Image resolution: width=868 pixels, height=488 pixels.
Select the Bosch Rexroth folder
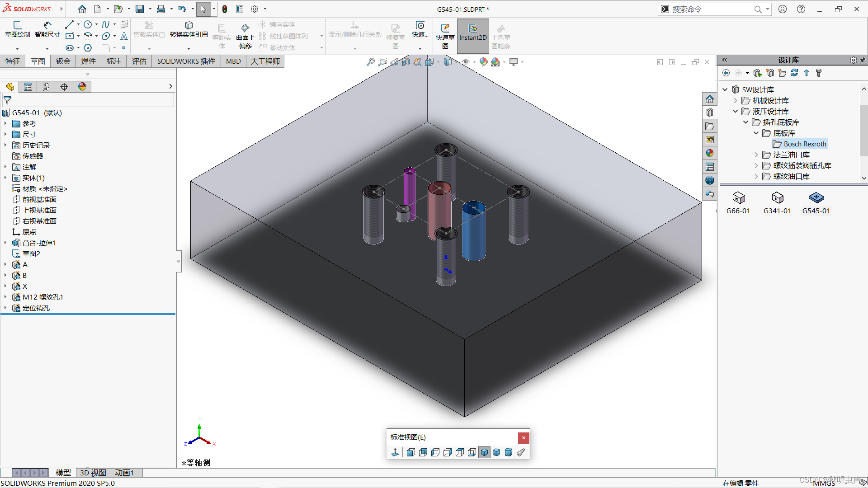pos(800,144)
